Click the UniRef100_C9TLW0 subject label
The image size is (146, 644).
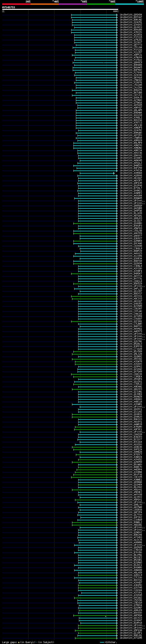pyautogui.click(x=131, y=311)
